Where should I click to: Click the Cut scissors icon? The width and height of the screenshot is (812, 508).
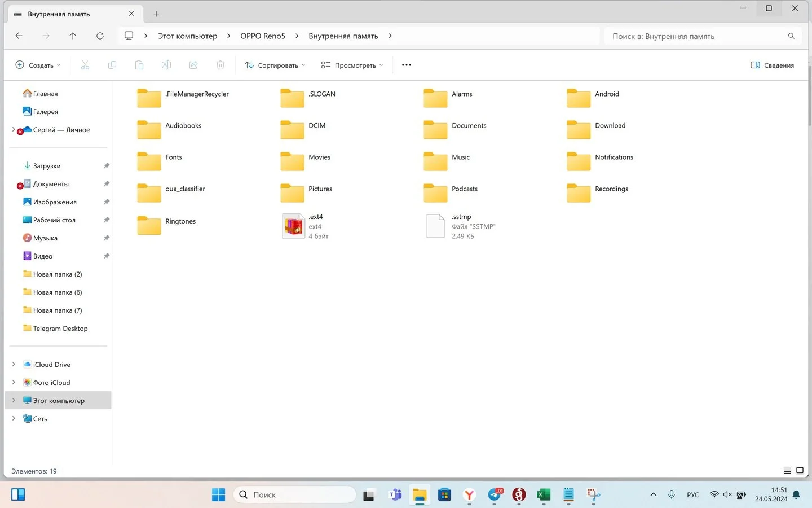(x=85, y=65)
